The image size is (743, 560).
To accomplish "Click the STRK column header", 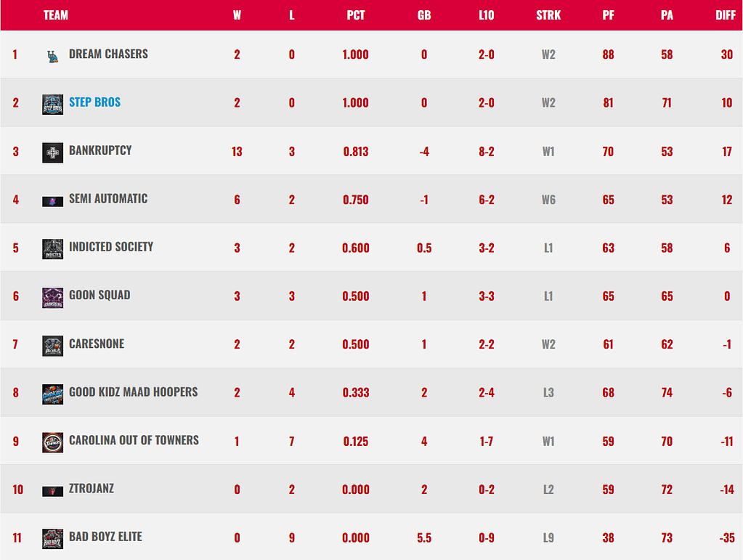I will pos(548,15).
